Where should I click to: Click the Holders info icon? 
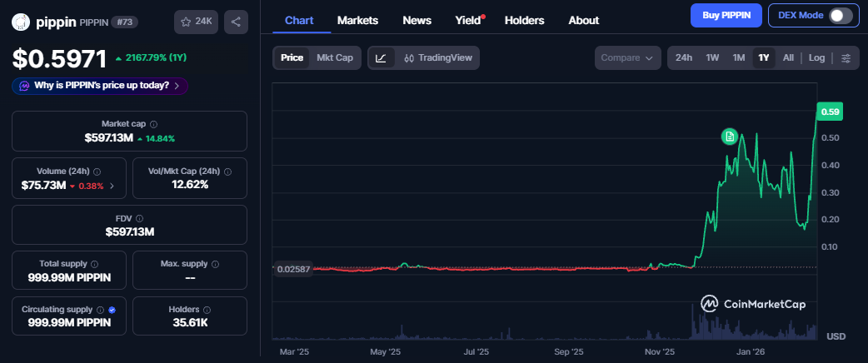(206, 309)
